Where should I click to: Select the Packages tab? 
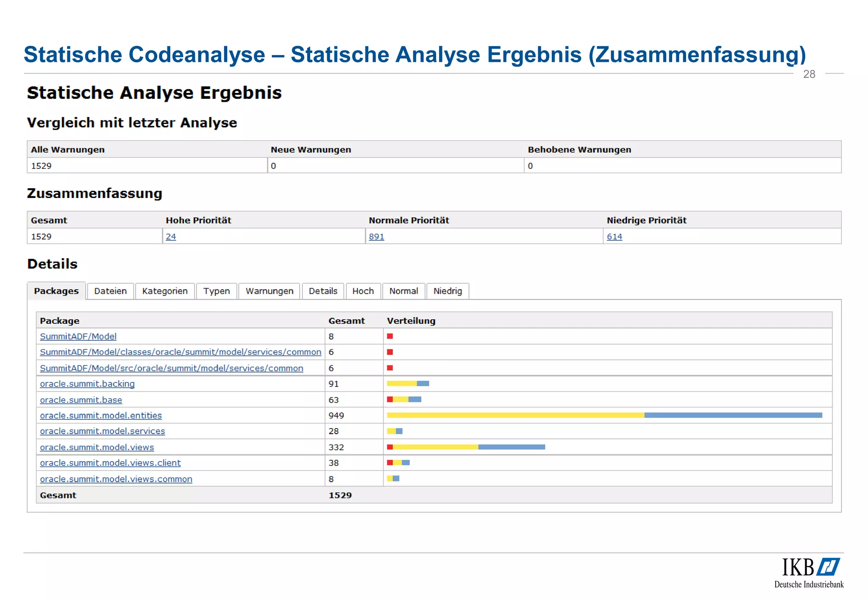pyautogui.click(x=56, y=291)
